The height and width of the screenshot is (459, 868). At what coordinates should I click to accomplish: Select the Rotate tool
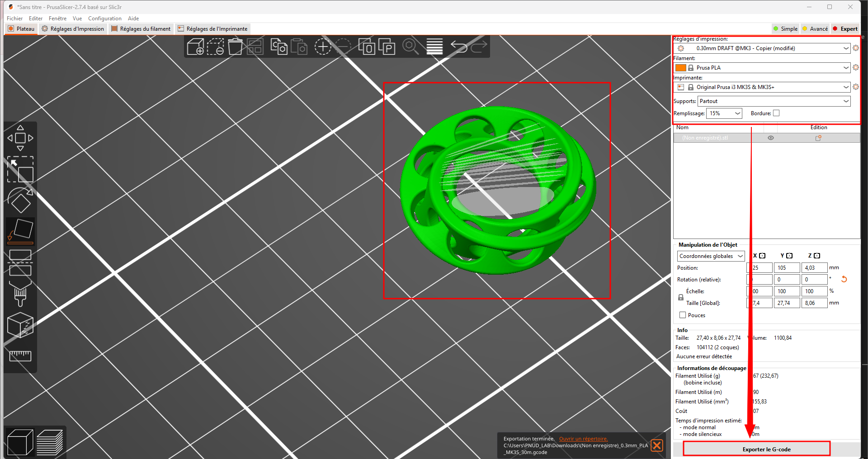[x=20, y=200]
